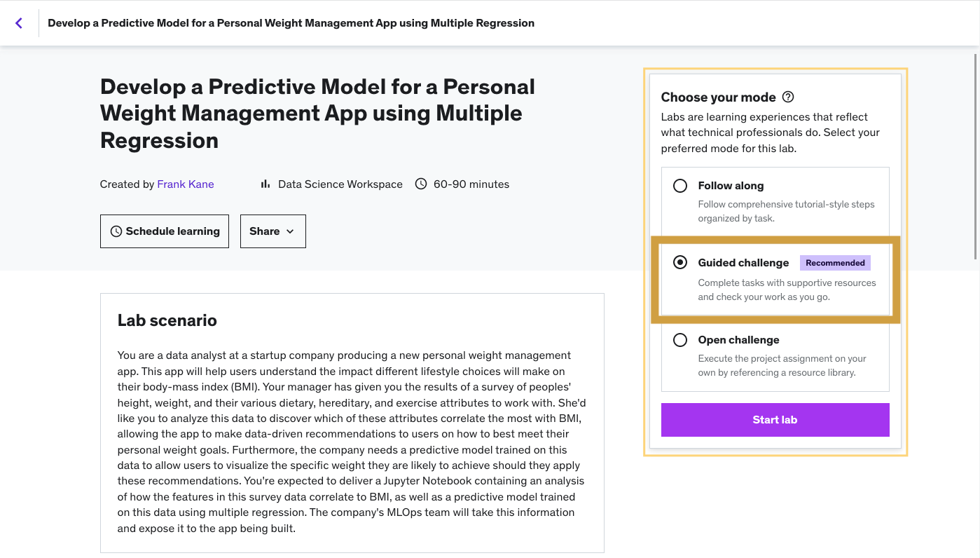Viewport: 980px width, 558px height.
Task: Select the Guided challenge radio button
Action: (x=679, y=263)
